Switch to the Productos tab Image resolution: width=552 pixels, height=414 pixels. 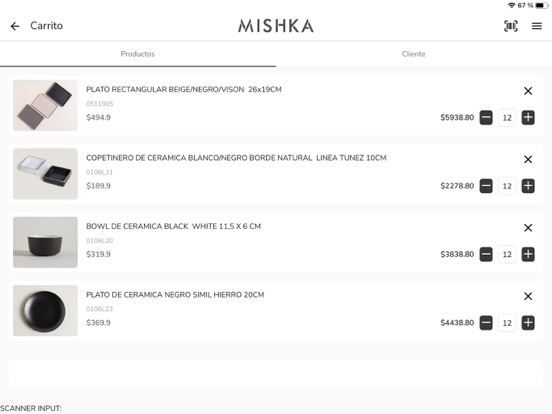[x=138, y=54]
